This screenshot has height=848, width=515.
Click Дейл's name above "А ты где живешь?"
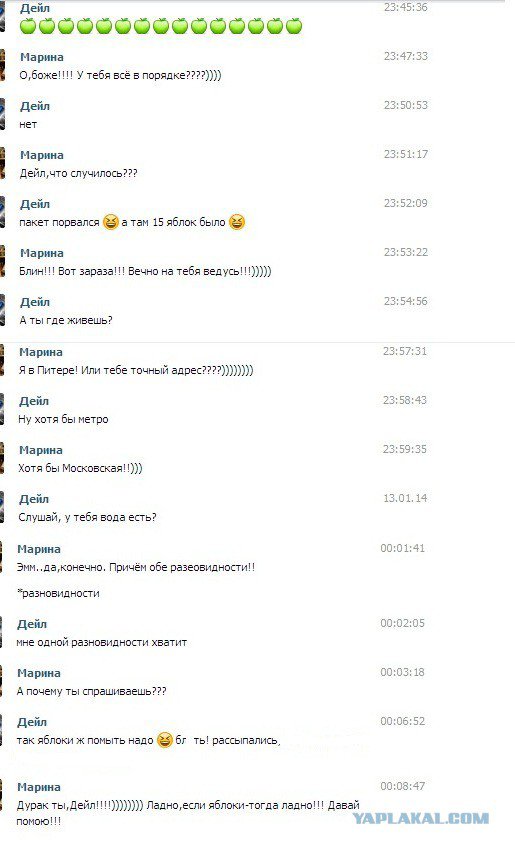click(x=35, y=302)
